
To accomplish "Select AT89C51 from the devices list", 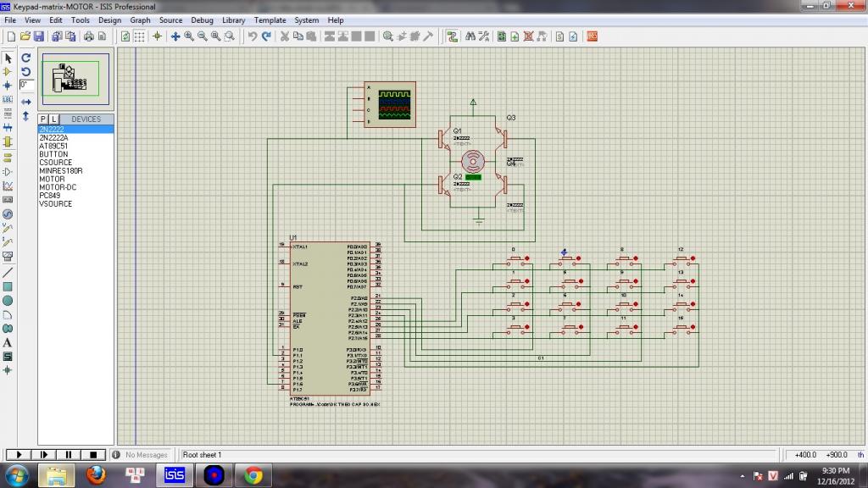I will [53, 146].
